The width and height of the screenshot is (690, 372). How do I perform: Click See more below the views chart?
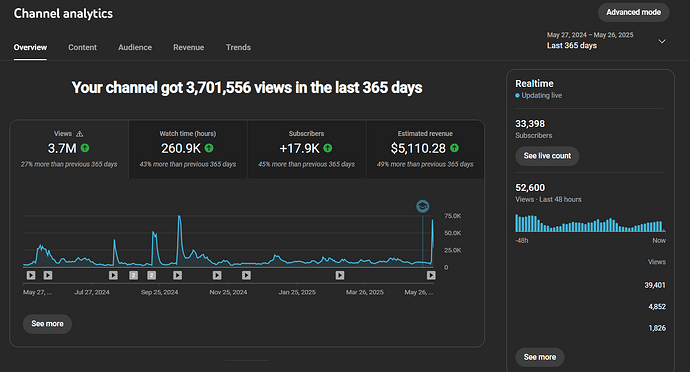[x=47, y=324]
